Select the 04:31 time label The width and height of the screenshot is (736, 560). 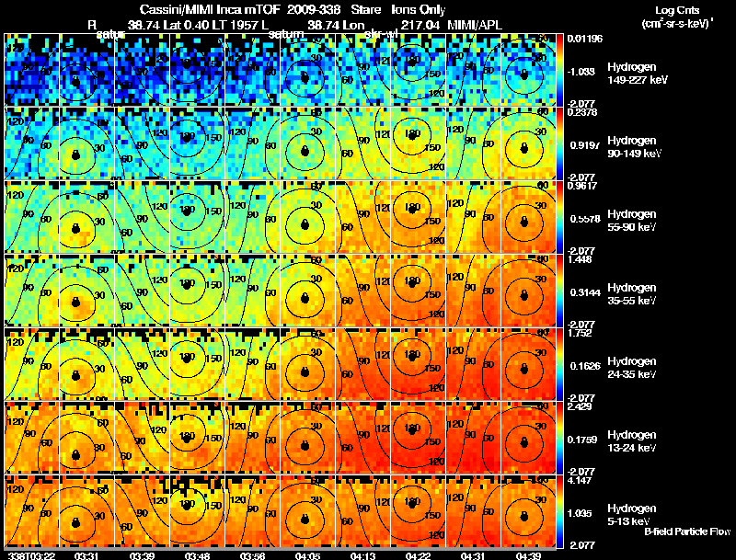[x=473, y=555]
